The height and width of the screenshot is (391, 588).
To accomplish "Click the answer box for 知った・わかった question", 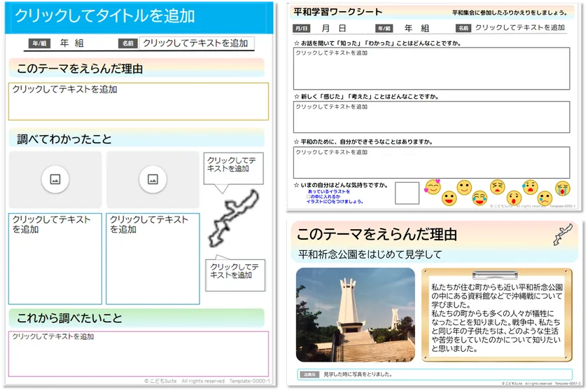I will click(x=431, y=69).
